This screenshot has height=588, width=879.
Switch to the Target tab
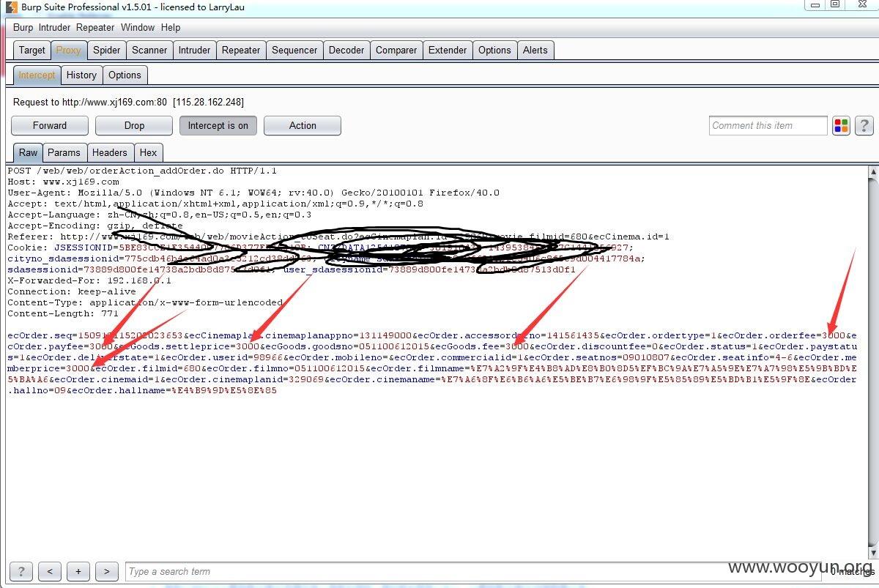pyautogui.click(x=31, y=50)
